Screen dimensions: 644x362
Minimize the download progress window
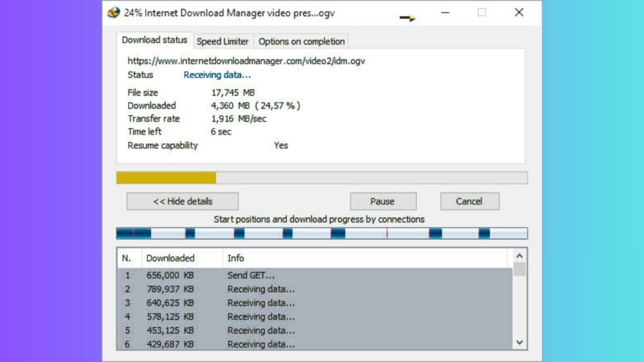pos(445,13)
